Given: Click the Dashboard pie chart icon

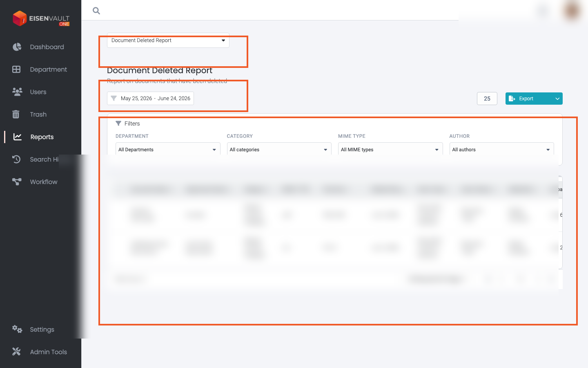Looking at the screenshot, I should coord(17,47).
